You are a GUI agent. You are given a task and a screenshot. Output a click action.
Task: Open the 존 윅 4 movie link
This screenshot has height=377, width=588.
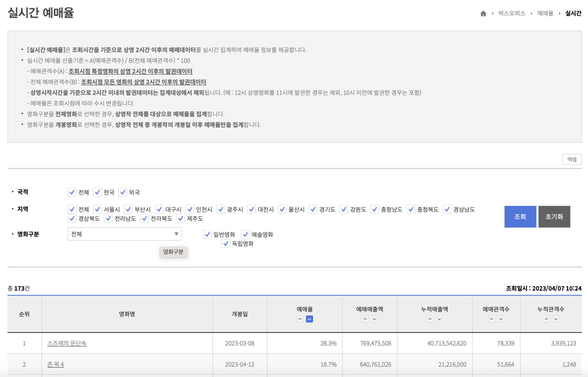(x=56, y=364)
